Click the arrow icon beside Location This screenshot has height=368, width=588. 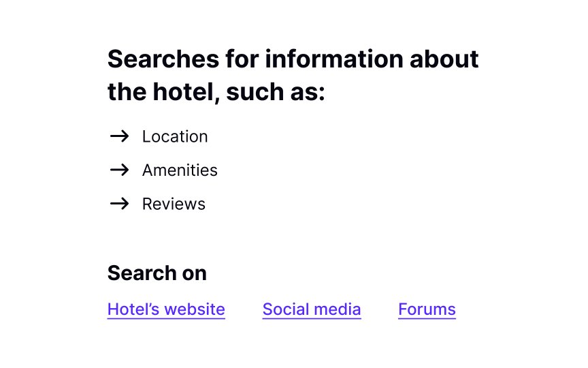[x=119, y=136]
